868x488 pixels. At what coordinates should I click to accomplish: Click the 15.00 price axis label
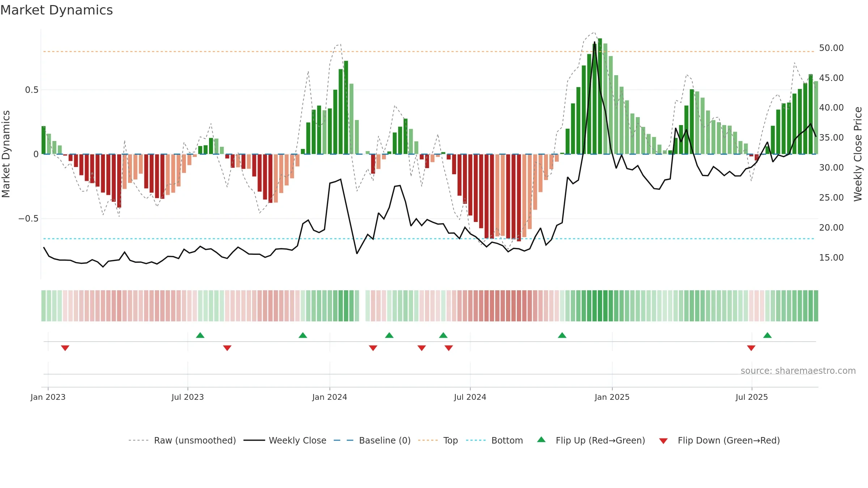[831, 257]
